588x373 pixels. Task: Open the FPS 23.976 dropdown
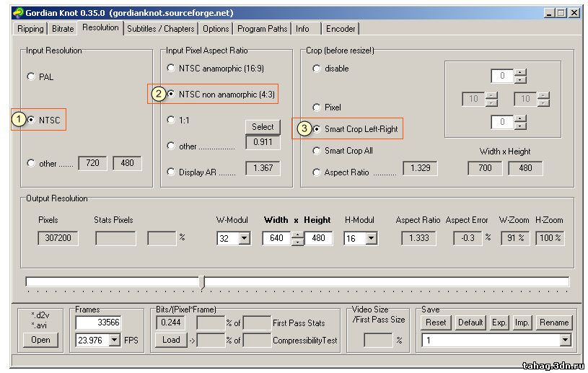click(115, 340)
